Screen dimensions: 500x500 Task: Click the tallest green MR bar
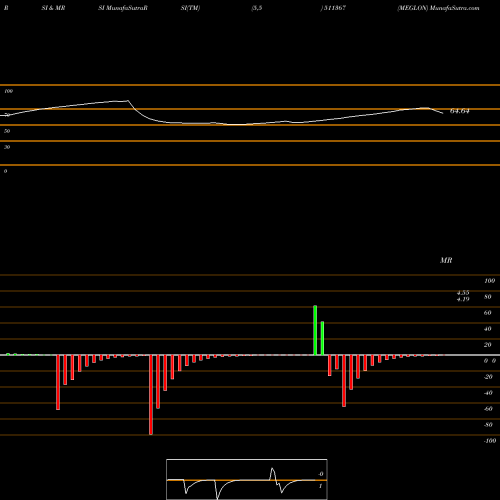pyautogui.click(x=315, y=330)
